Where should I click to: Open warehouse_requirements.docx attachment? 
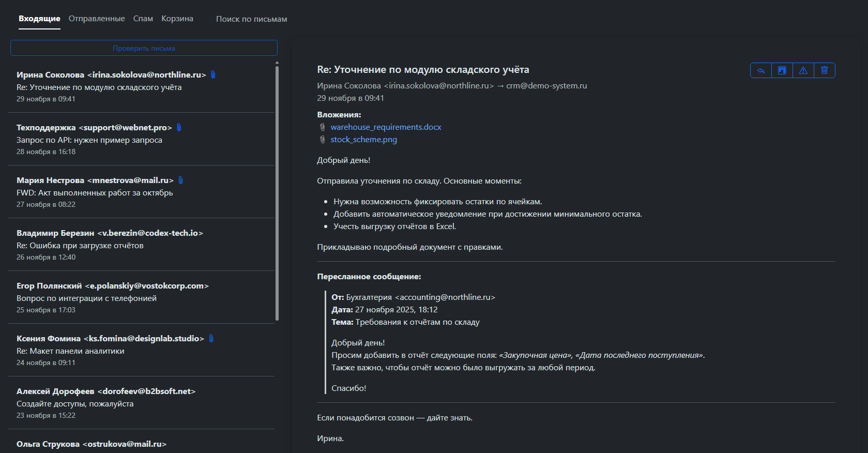pyautogui.click(x=386, y=127)
